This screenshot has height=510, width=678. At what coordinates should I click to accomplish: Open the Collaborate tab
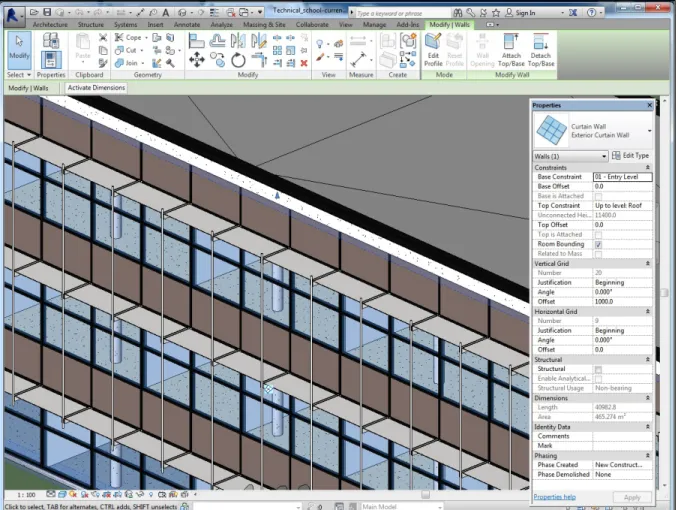coord(312,25)
